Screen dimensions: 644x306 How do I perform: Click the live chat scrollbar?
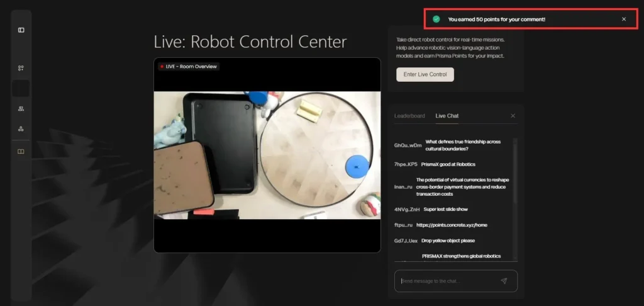(516, 173)
